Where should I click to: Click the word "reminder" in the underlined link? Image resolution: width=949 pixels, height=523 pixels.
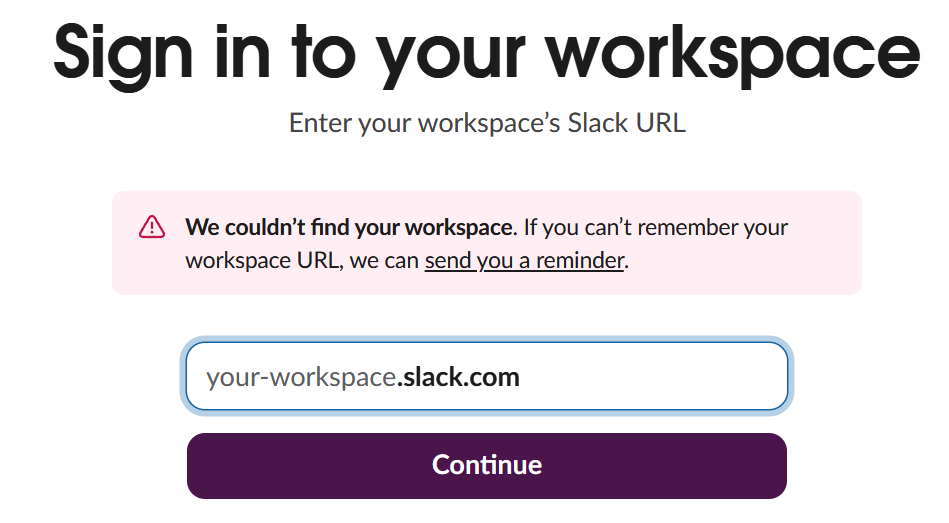pos(580,261)
